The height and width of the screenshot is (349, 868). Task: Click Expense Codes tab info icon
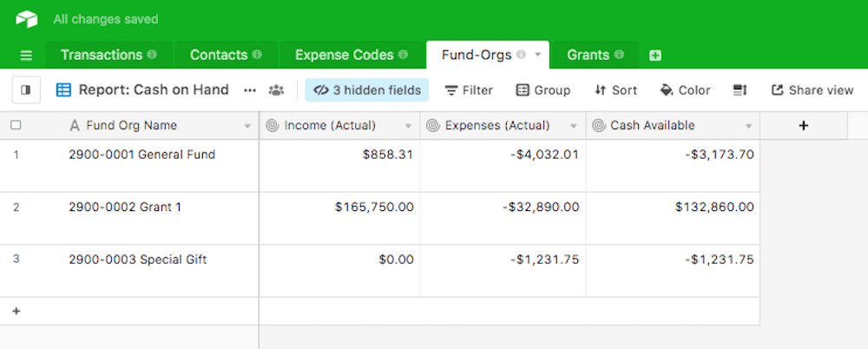(403, 55)
